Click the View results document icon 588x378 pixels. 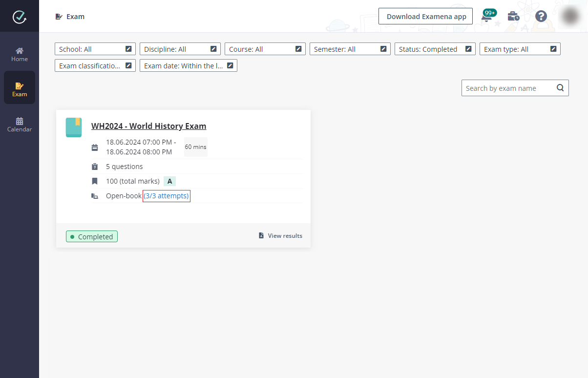[x=261, y=236]
